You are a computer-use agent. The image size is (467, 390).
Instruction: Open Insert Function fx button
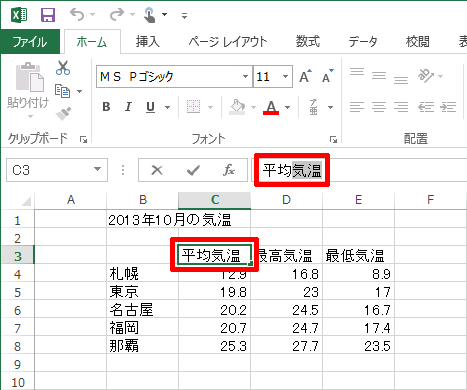click(228, 170)
